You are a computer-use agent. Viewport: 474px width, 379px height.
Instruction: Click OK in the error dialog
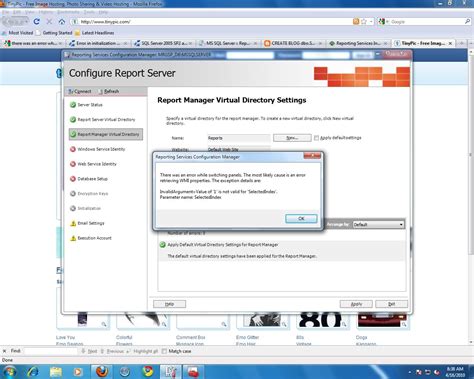[x=301, y=219]
